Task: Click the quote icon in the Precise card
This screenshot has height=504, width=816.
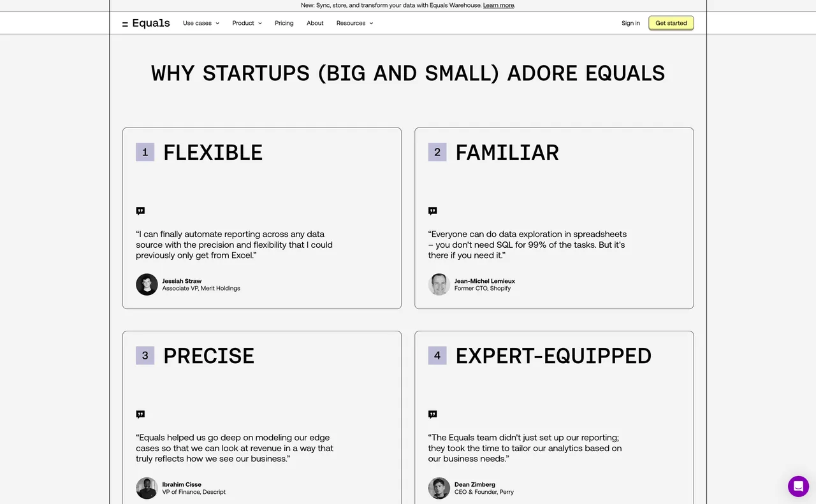Action: tap(140, 414)
